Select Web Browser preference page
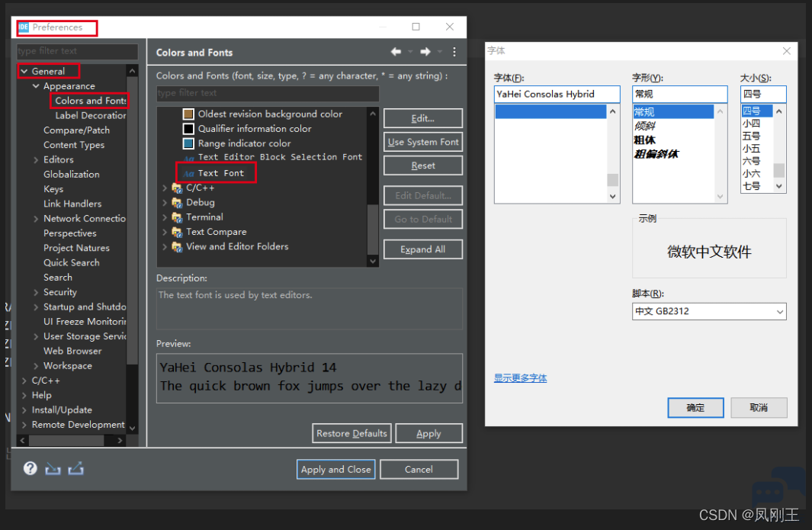This screenshot has height=530, width=812. tap(72, 351)
